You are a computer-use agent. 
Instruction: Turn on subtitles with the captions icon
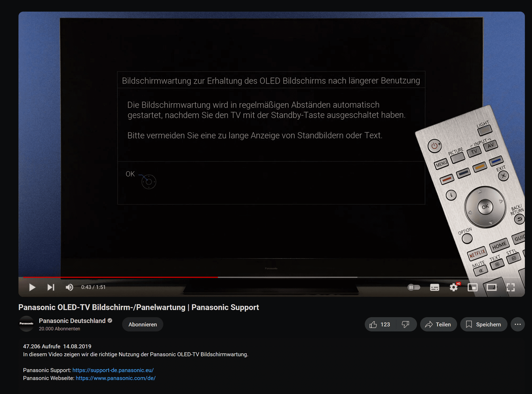tap(434, 287)
